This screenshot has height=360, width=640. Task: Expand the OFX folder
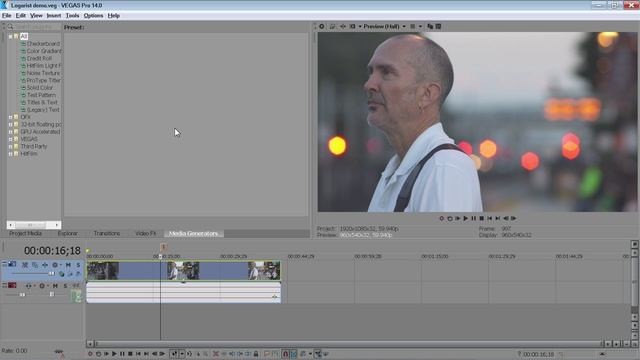pyautogui.click(x=11, y=117)
